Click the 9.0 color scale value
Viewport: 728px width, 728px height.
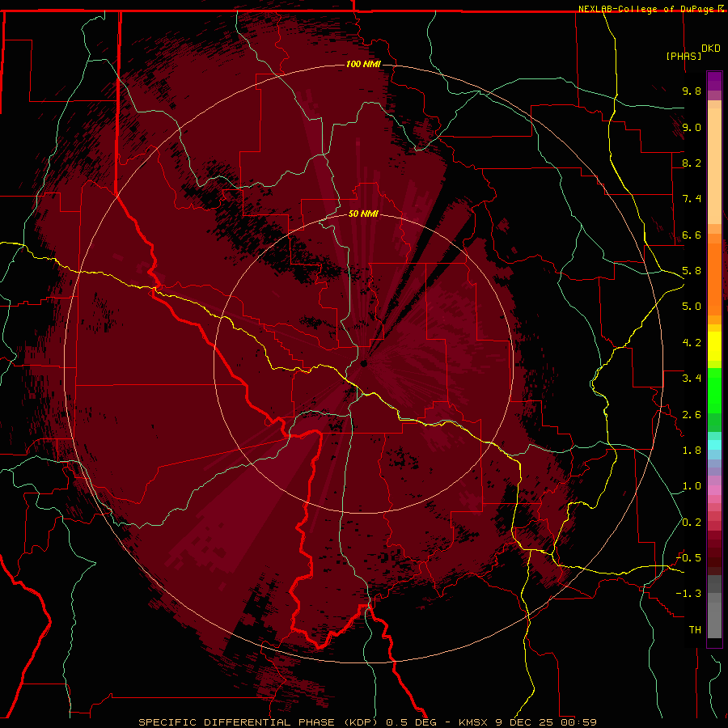pyautogui.click(x=692, y=127)
